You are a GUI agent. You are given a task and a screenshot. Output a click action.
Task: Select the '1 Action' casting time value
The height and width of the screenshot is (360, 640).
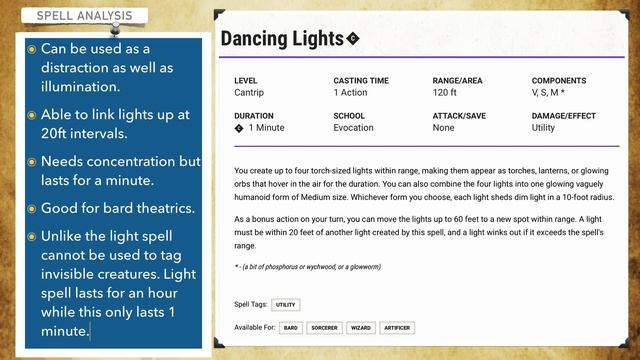pyautogui.click(x=350, y=93)
